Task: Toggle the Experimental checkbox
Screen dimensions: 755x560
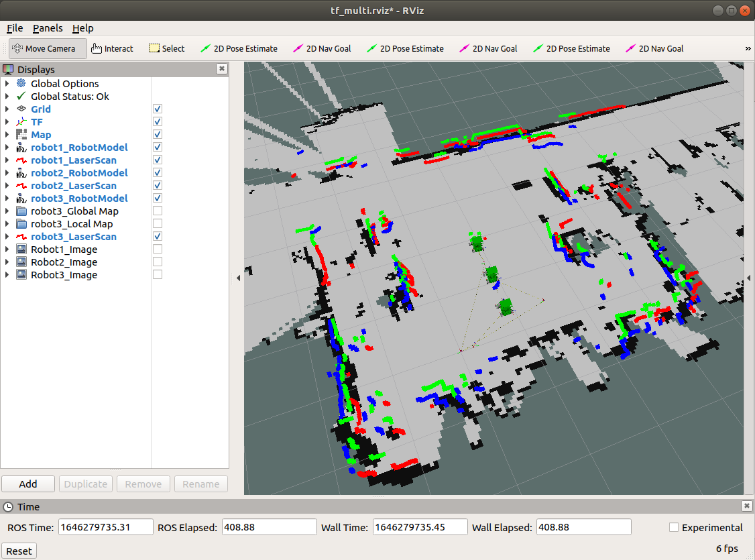Action: (x=674, y=528)
